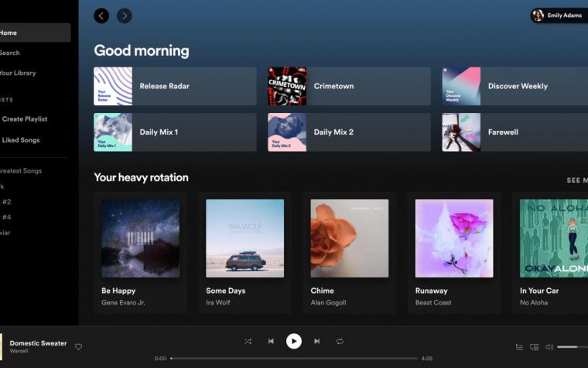
Task: Click the SEE MORE link for heavy rotation
Action: pos(577,181)
